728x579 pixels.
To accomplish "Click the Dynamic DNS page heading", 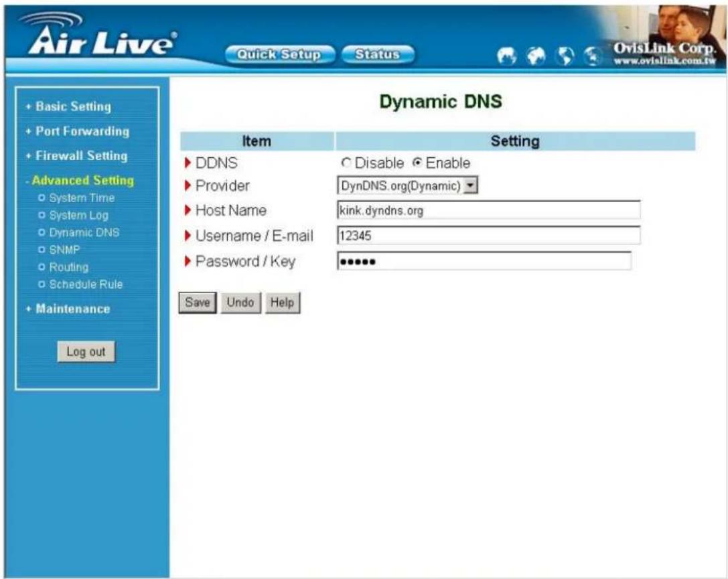I will [441, 101].
